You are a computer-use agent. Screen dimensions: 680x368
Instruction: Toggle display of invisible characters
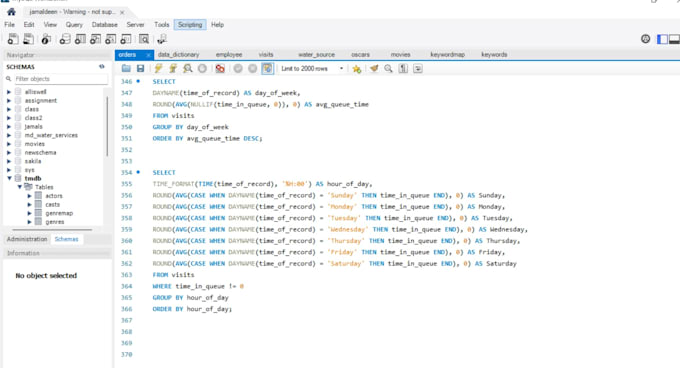click(x=403, y=68)
